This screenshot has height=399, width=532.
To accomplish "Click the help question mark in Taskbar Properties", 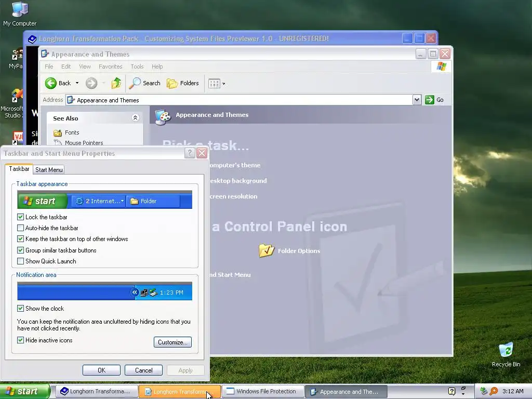I will [x=190, y=153].
